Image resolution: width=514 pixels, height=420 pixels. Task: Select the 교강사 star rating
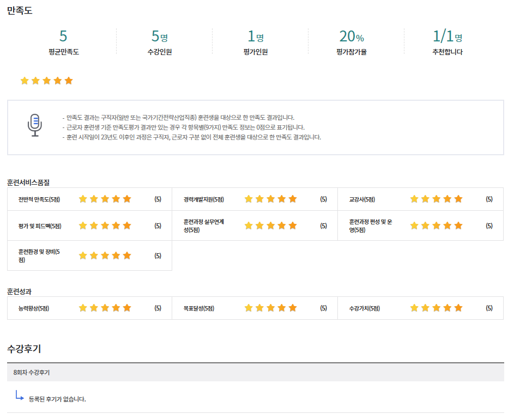(436, 199)
